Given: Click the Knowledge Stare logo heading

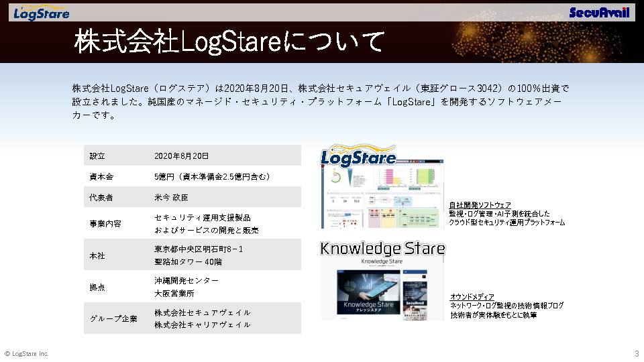Looking at the screenshot, I should pyautogui.click(x=382, y=249).
